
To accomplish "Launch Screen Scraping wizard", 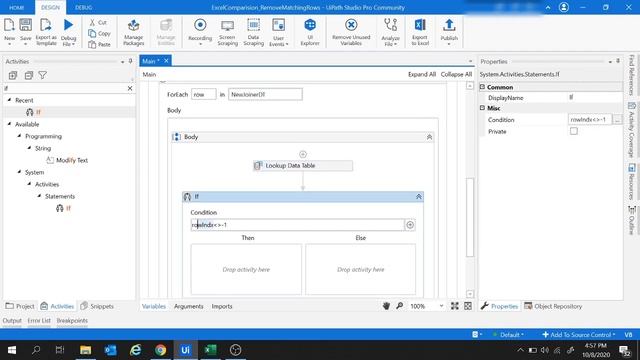I will tap(227, 32).
